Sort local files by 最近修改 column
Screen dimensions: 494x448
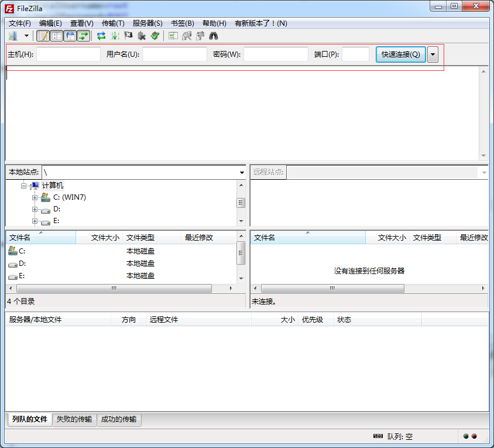click(x=208, y=237)
